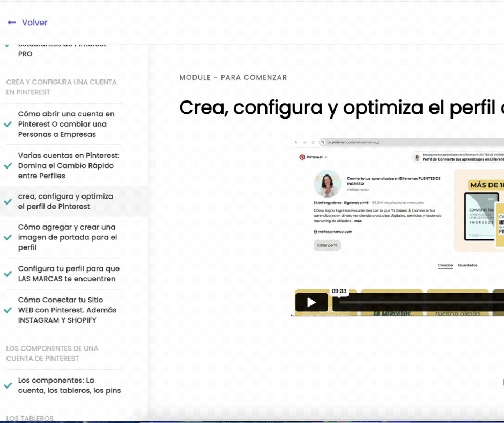
Task: Click the profile photo in video preview
Action: [x=328, y=184]
